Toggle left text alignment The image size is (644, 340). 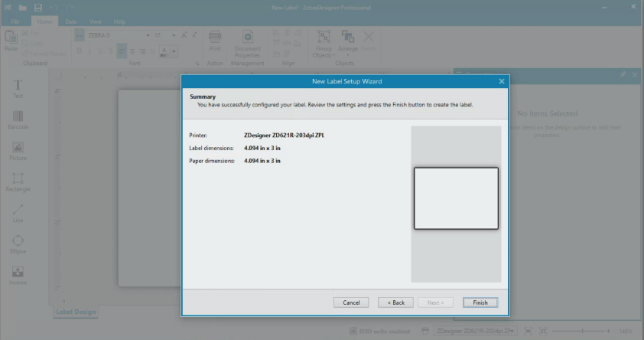pos(122,50)
